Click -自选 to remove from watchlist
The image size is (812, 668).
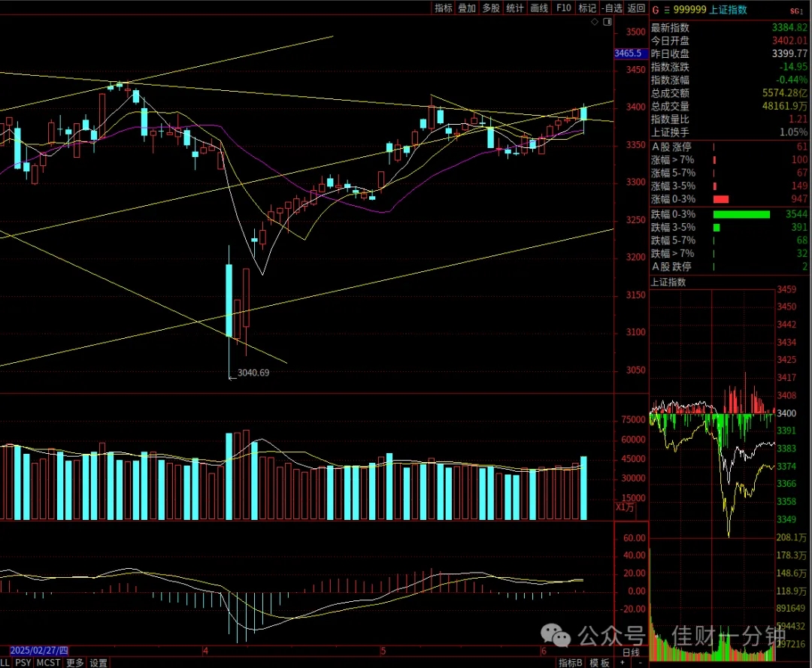(612, 8)
